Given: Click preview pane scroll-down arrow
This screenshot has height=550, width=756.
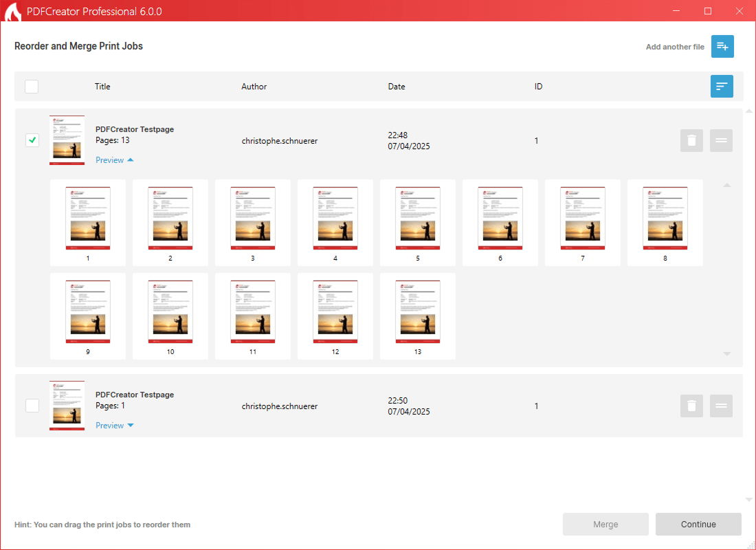Looking at the screenshot, I should pyautogui.click(x=727, y=354).
